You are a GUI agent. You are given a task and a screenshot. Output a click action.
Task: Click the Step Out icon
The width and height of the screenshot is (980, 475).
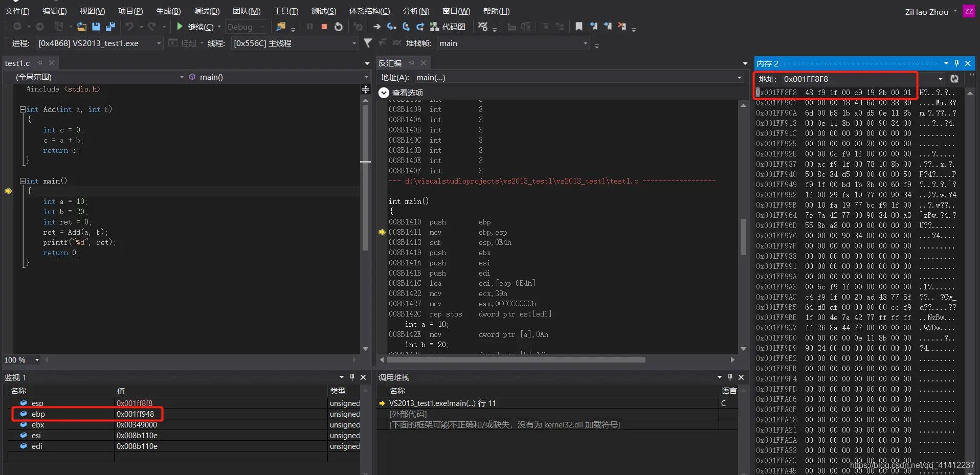click(x=420, y=27)
